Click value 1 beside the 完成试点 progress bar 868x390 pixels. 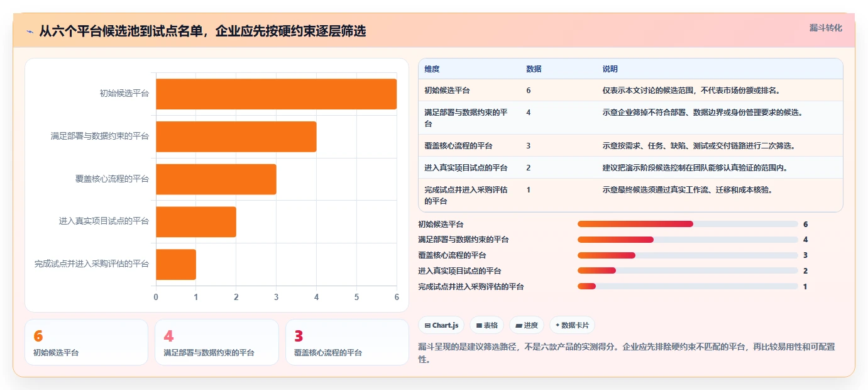(805, 286)
